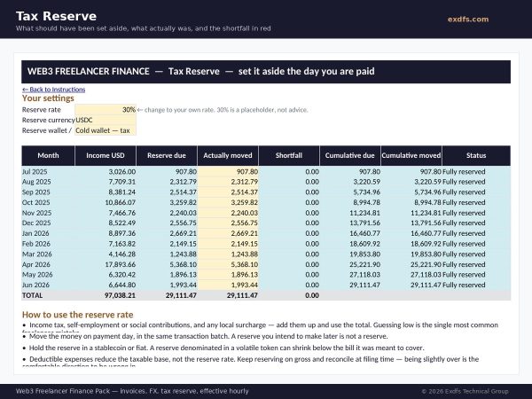Visit the exdfs.com link in header
Viewport: 532px width, 399px height.
[x=468, y=20]
